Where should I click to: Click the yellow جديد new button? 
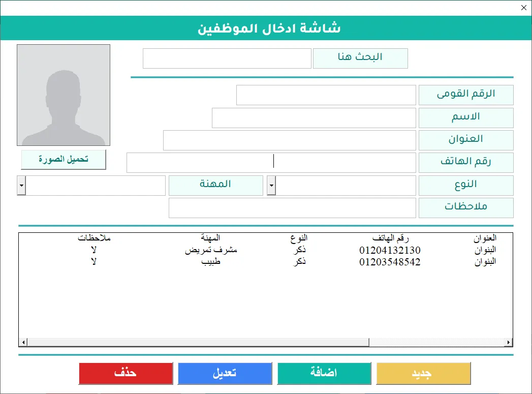point(423,373)
